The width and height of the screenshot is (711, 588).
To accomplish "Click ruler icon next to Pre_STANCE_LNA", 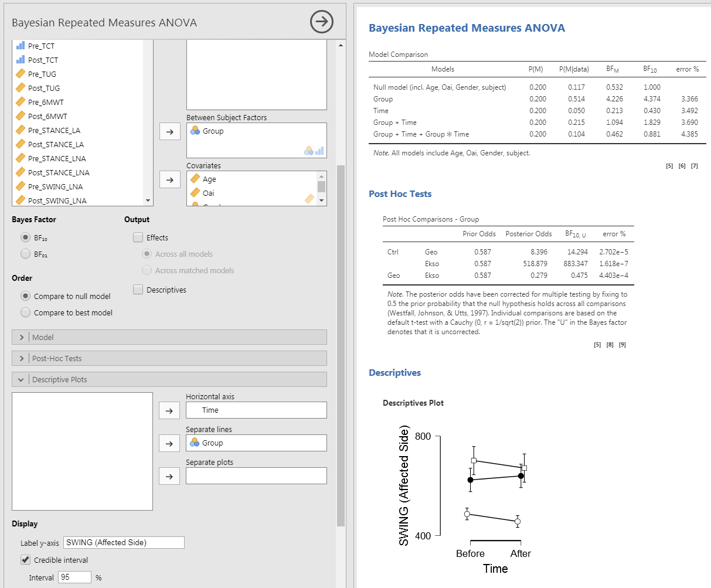I will (x=21, y=158).
